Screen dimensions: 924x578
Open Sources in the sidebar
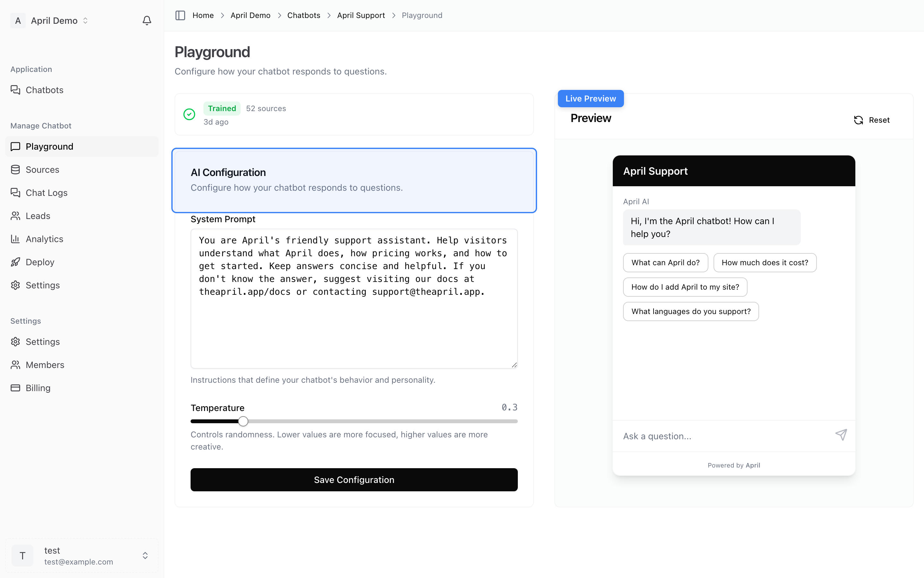pyautogui.click(x=82, y=169)
